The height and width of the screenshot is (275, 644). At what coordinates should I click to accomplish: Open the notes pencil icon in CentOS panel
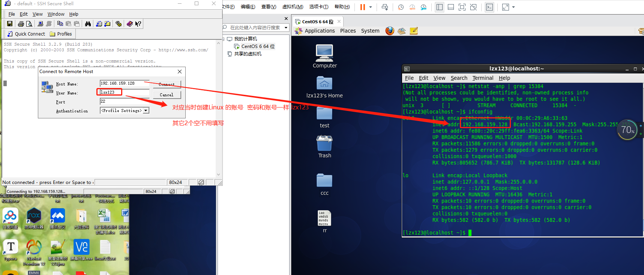(414, 31)
